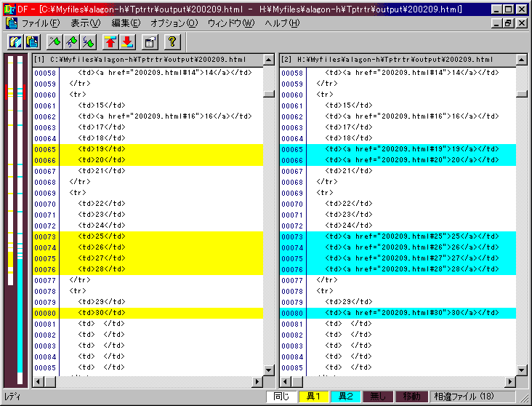Click left pane horizontal scroll right arrow
Screen dimensions: 532x406
click(x=257, y=382)
